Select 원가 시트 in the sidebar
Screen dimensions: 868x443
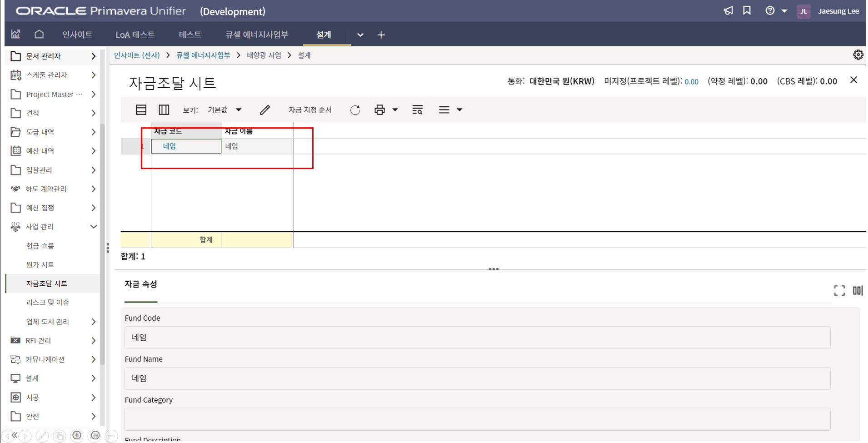[x=40, y=264]
